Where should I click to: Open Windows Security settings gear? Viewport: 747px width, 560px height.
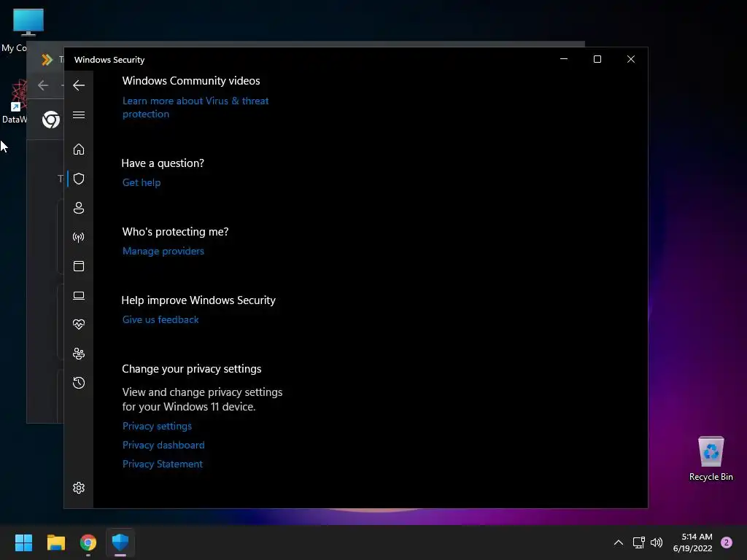[79, 488]
